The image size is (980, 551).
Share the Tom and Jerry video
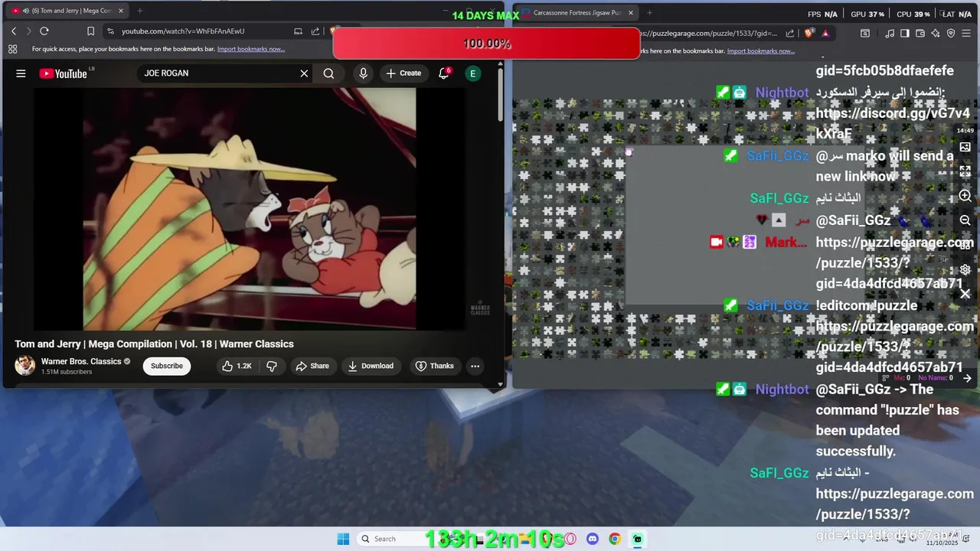[x=312, y=366]
